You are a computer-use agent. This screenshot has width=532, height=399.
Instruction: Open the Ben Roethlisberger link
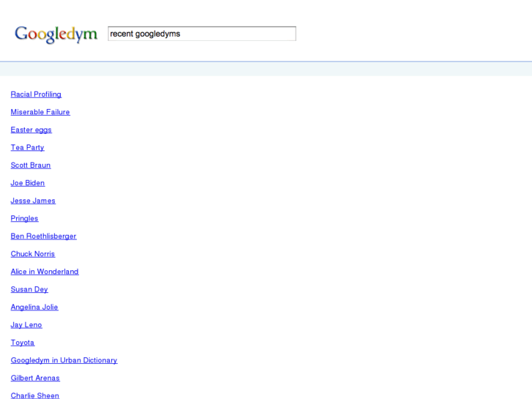[x=43, y=236]
